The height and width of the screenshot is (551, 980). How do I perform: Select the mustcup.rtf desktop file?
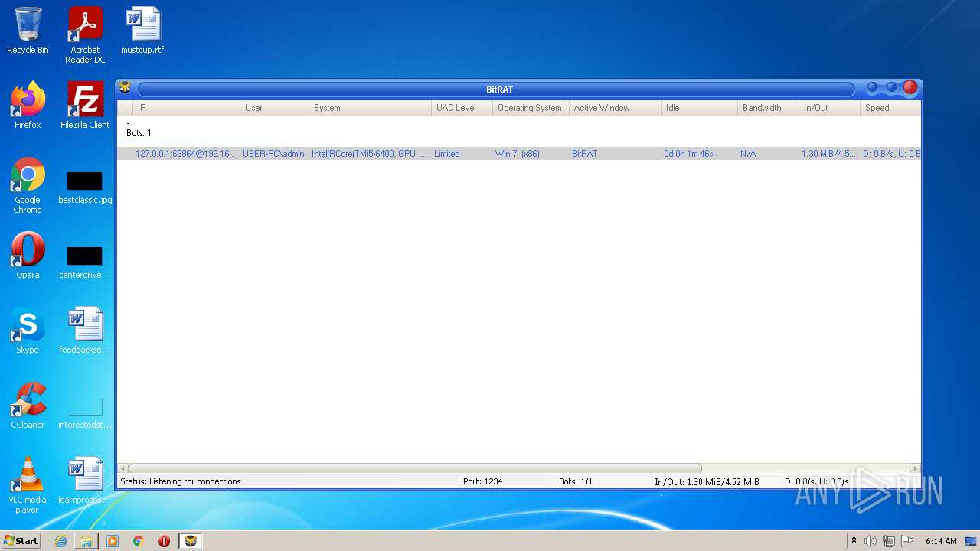pyautogui.click(x=142, y=31)
